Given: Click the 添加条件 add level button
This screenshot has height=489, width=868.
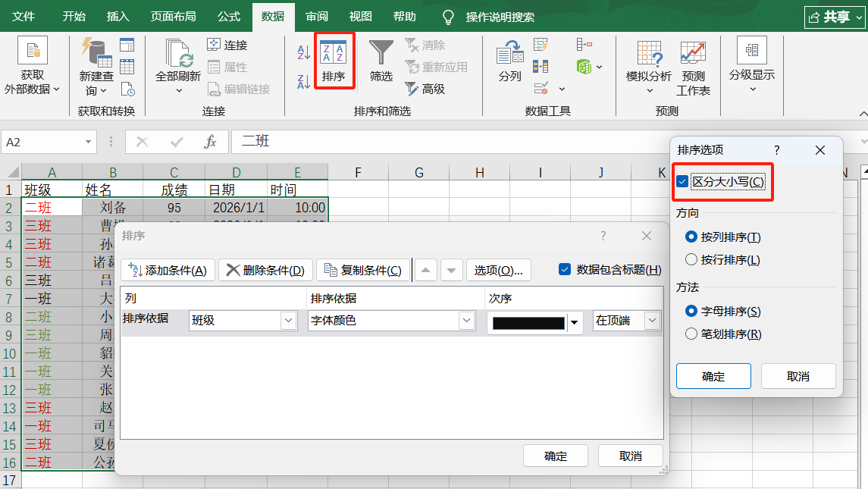Looking at the screenshot, I should (x=168, y=270).
